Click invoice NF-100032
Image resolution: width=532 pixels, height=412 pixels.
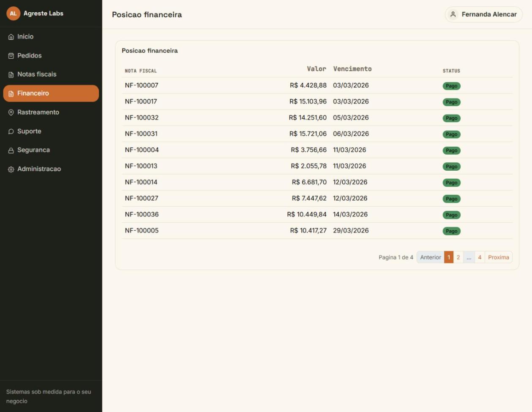(142, 117)
